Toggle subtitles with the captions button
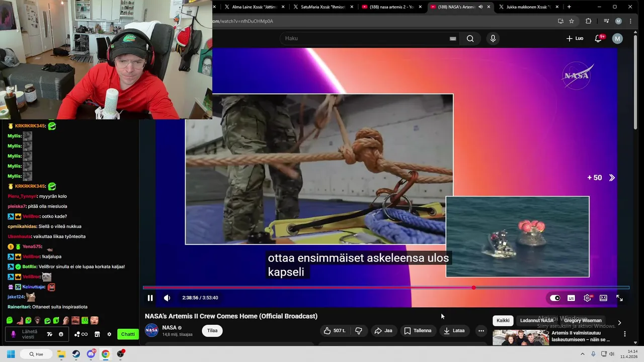The height and width of the screenshot is (362, 644). [x=571, y=298]
